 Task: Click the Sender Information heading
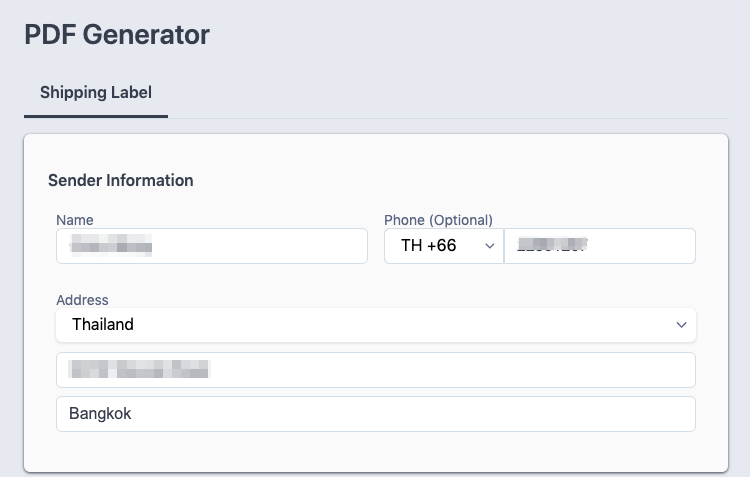click(x=121, y=180)
